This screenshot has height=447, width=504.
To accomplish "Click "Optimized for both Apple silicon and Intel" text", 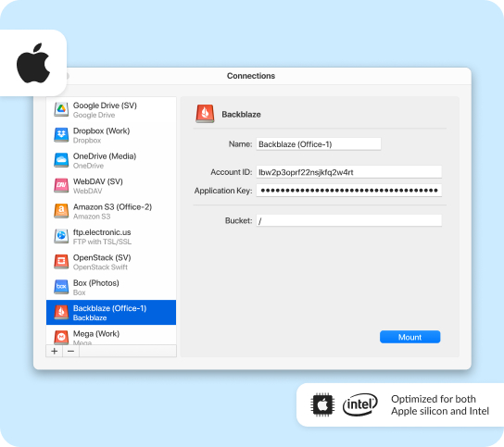I will (440, 405).
